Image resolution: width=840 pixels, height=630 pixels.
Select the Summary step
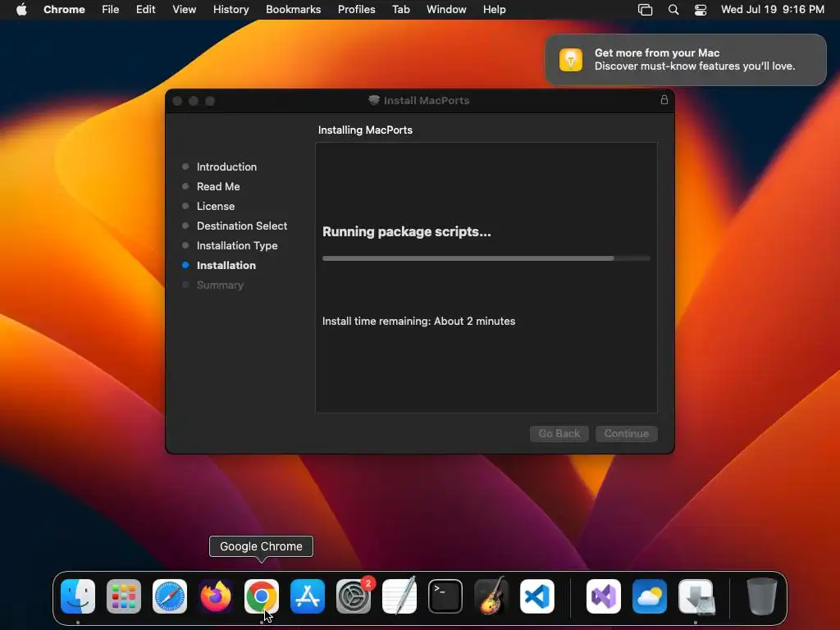pyautogui.click(x=220, y=285)
